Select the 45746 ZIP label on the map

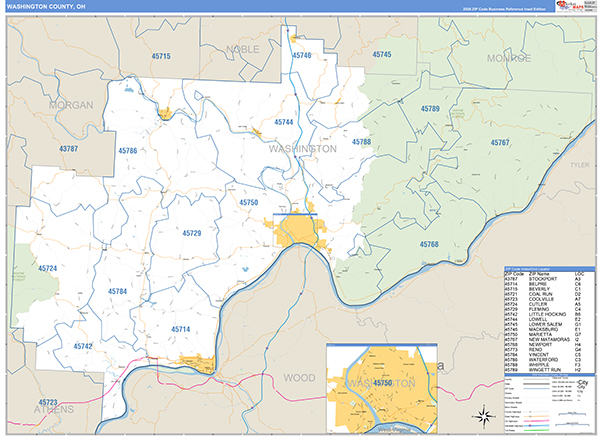tap(302, 56)
